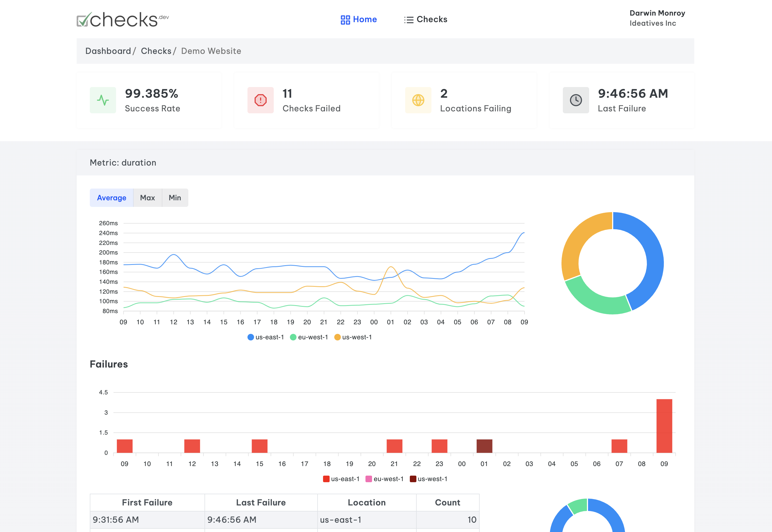Viewport: 772px width, 532px height.
Task: Select the Average tab
Action: point(111,198)
